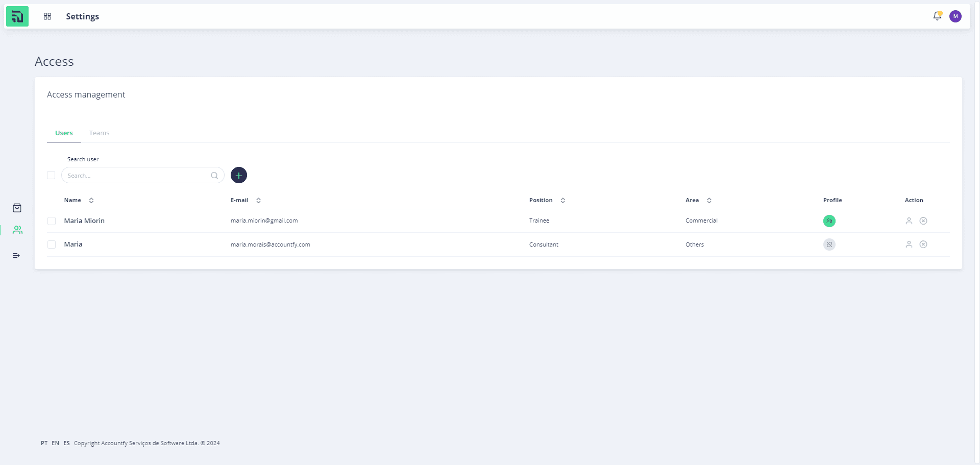Click email maria.morais@accountfy.com
The width and height of the screenshot is (980, 465).
(270, 244)
